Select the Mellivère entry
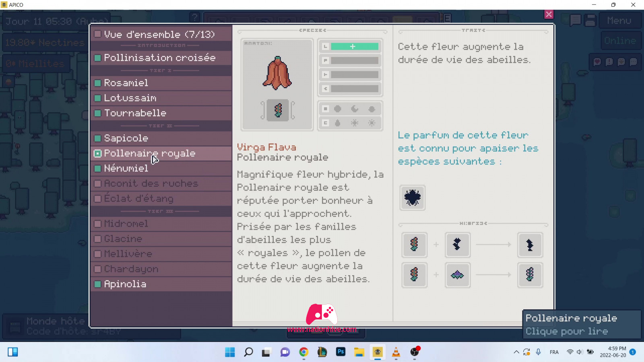644x362 pixels. pyautogui.click(x=161, y=254)
